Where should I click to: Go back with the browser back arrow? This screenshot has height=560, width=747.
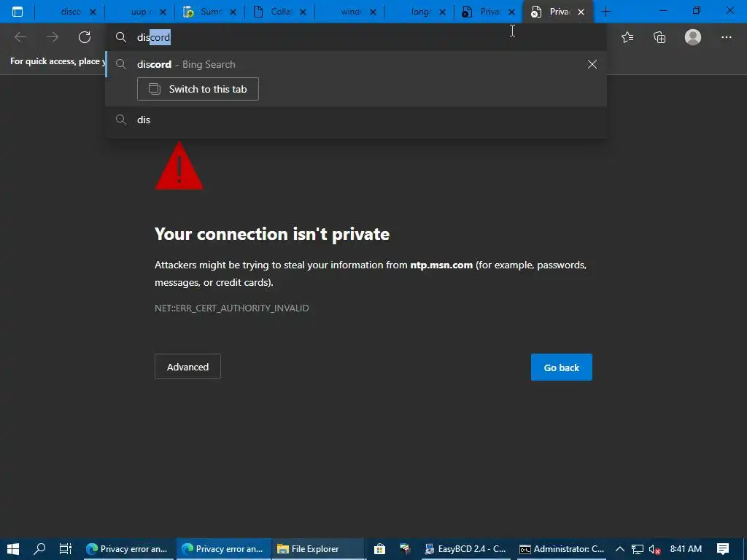20,37
